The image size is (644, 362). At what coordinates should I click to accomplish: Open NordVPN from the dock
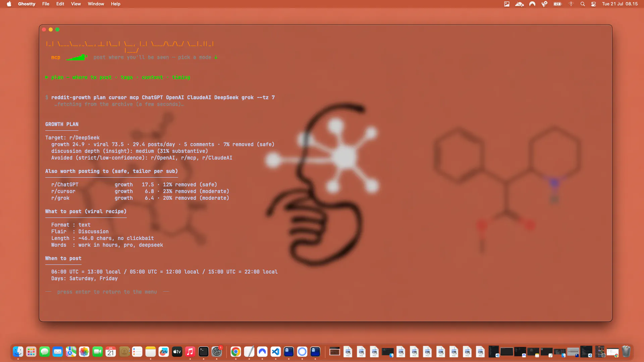tap(262, 352)
